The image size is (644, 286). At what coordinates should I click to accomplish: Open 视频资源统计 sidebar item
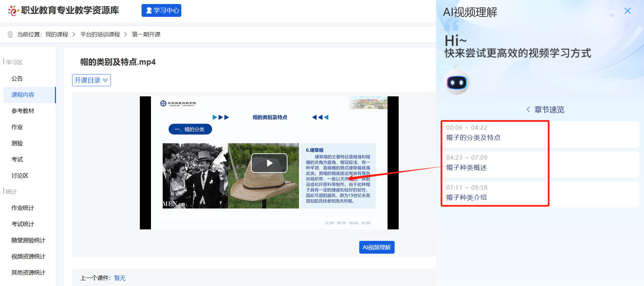click(x=28, y=256)
